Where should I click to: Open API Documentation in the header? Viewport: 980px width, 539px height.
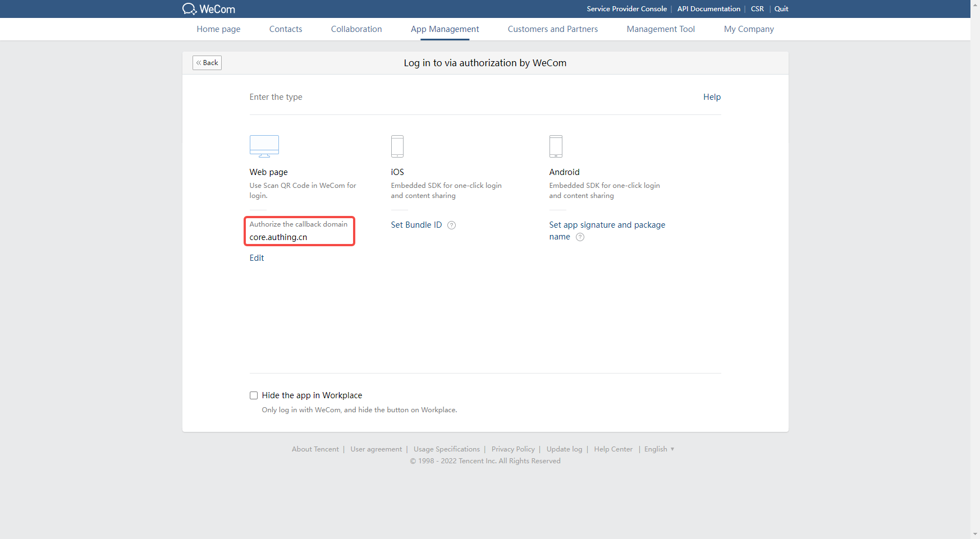[708, 9]
